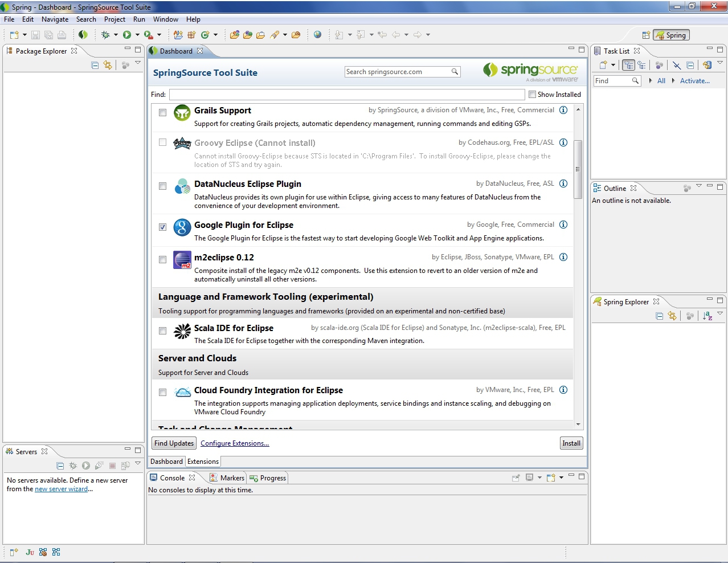Click the Synchronize repository icon in Task List
728x563 pixels.
point(707,64)
